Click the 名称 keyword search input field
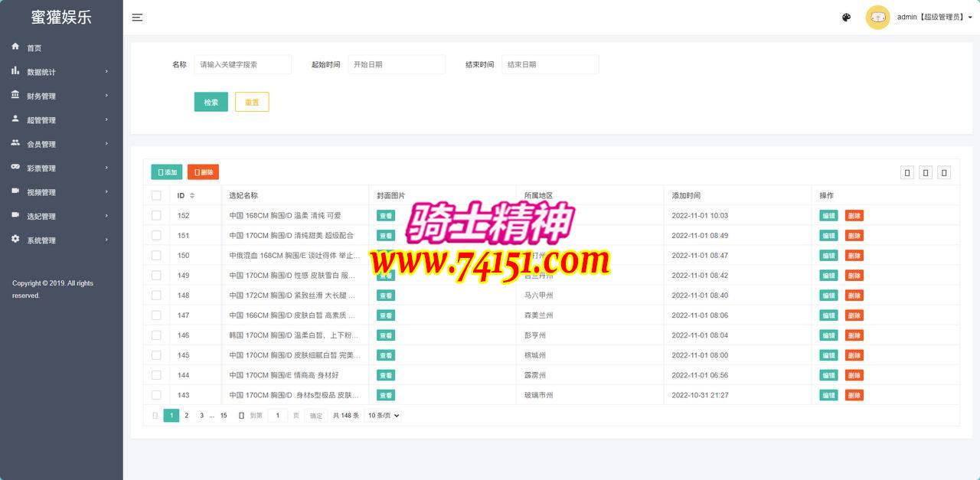Image resolution: width=980 pixels, height=480 pixels. (x=242, y=65)
